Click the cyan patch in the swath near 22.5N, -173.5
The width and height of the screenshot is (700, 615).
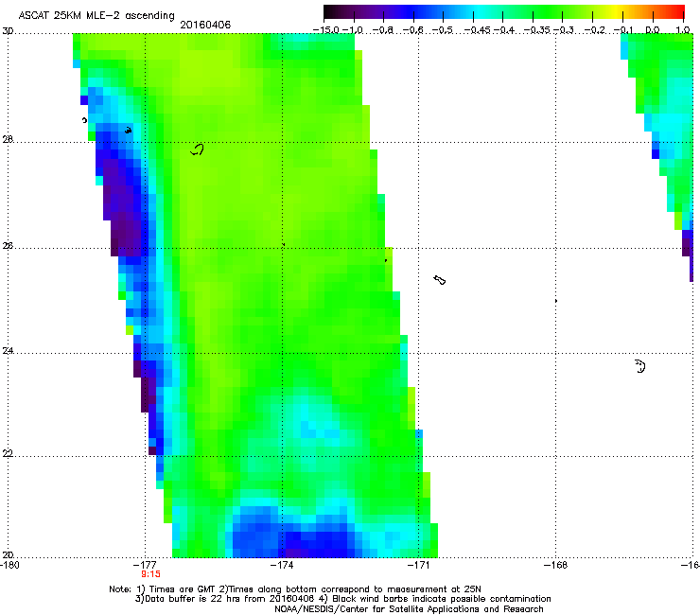point(318,427)
